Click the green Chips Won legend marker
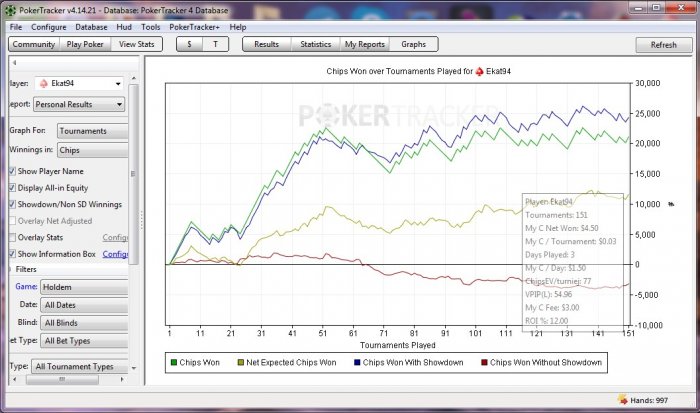This screenshot has height=413, width=700. coord(174,363)
